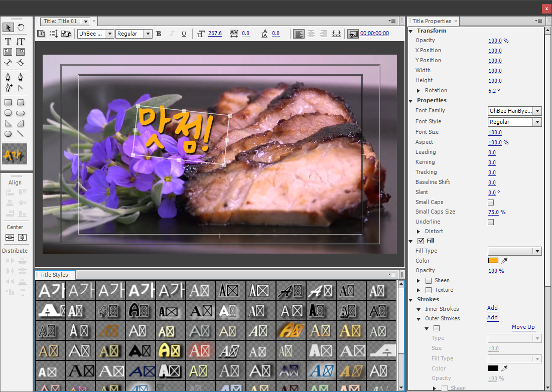Select the Rounded Corner Rectangle tool
This screenshot has height=392, width=552.
(x=21, y=102)
